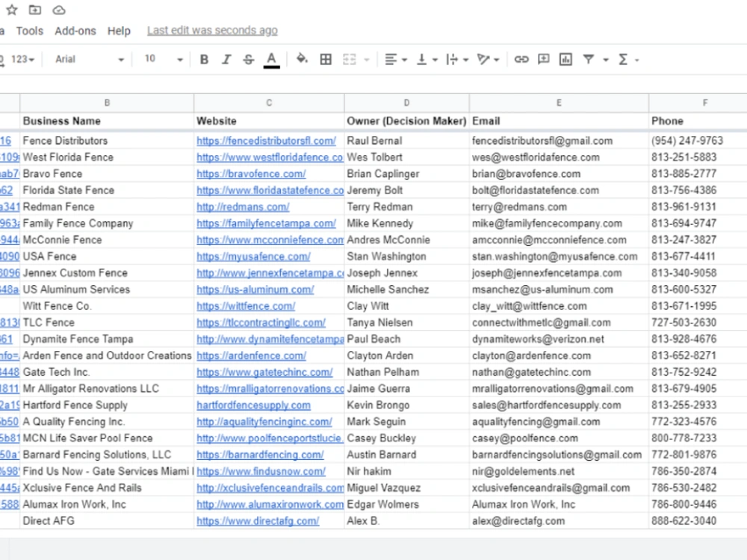This screenshot has height=560, width=747.
Task: Open the Add-ons menu
Action: (75, 31)
